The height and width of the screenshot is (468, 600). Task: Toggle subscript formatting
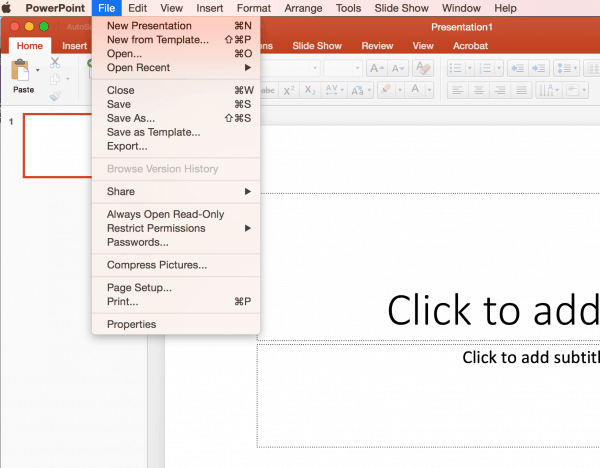310,91
